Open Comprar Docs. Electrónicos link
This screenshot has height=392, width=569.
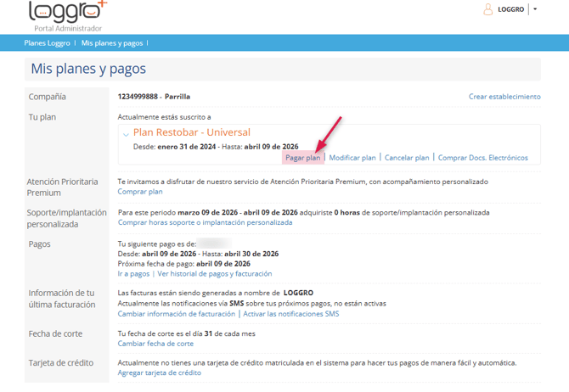[483, 158]
